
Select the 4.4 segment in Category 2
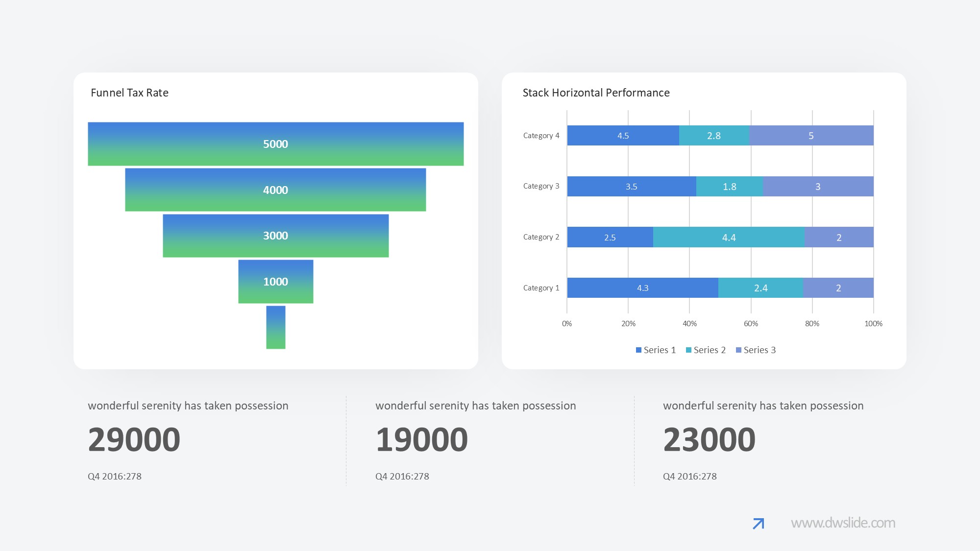[x=729, y=238]
